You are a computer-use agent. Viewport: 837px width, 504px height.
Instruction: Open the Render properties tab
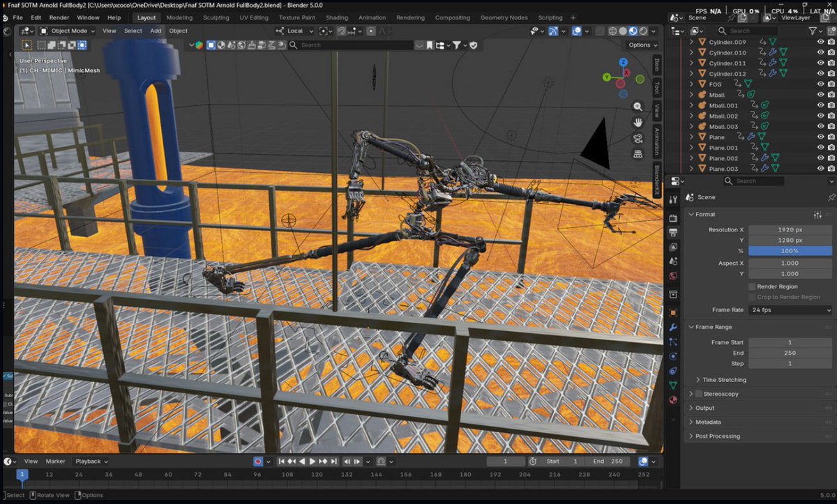[673, 218]
